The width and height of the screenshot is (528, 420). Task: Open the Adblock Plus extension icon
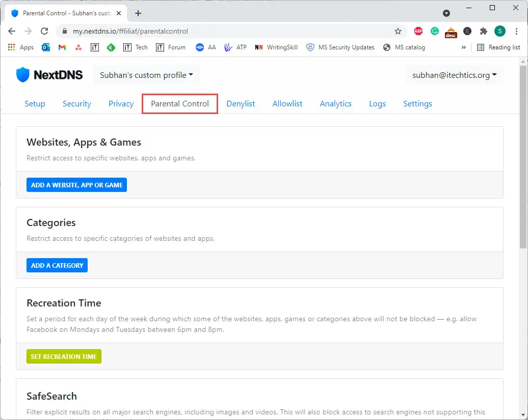coord(418,31)
